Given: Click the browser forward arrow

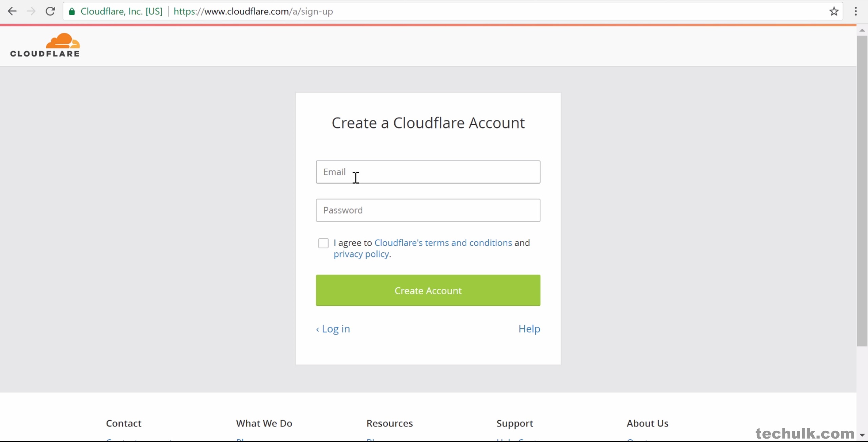Looking at the screenshot, I should (x=31, y=11).
